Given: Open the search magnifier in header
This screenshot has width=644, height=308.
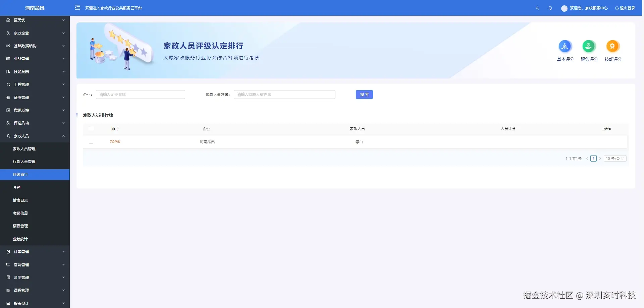Looking at the screenshot, I should point(537,8).
